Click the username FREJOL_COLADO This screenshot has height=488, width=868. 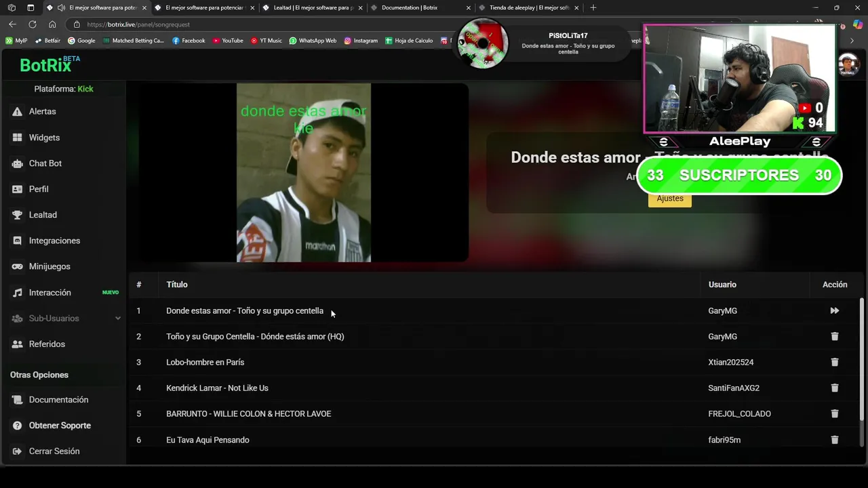(x=739, y=413)
